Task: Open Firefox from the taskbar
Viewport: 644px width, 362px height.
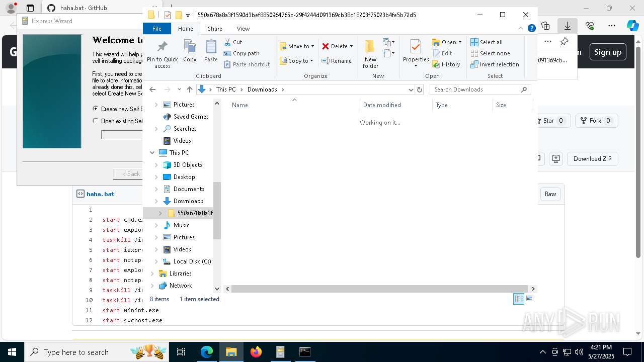Action: 256,352
